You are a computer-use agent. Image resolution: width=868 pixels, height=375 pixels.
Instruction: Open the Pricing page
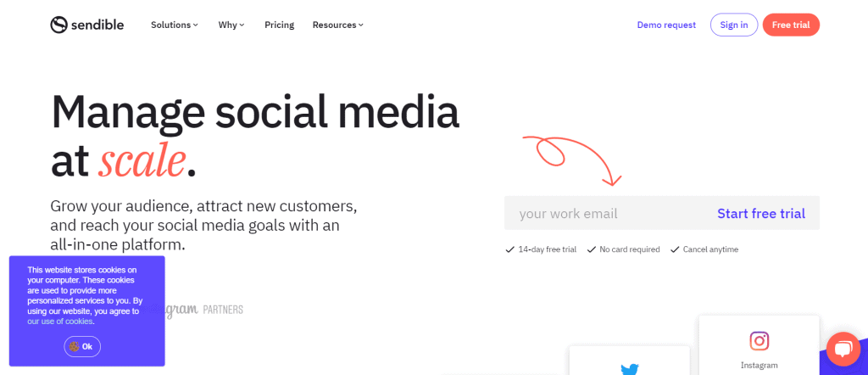(279, 25)
